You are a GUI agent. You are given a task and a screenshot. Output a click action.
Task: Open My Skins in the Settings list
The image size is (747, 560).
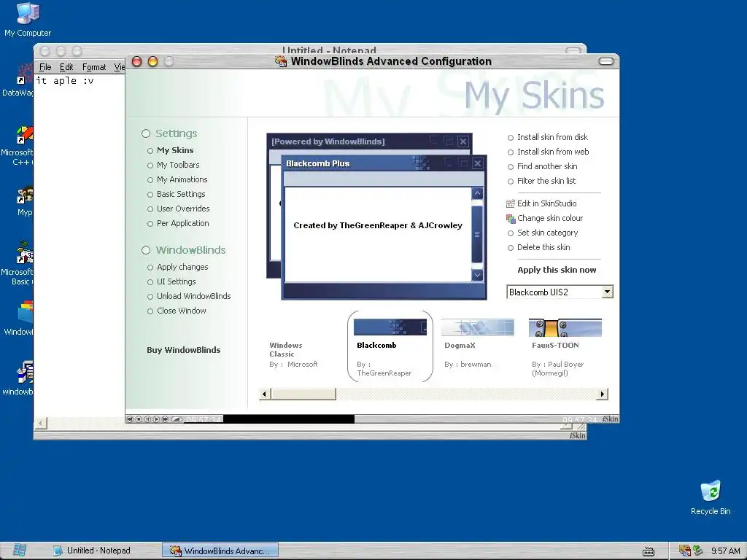point(175,150)
